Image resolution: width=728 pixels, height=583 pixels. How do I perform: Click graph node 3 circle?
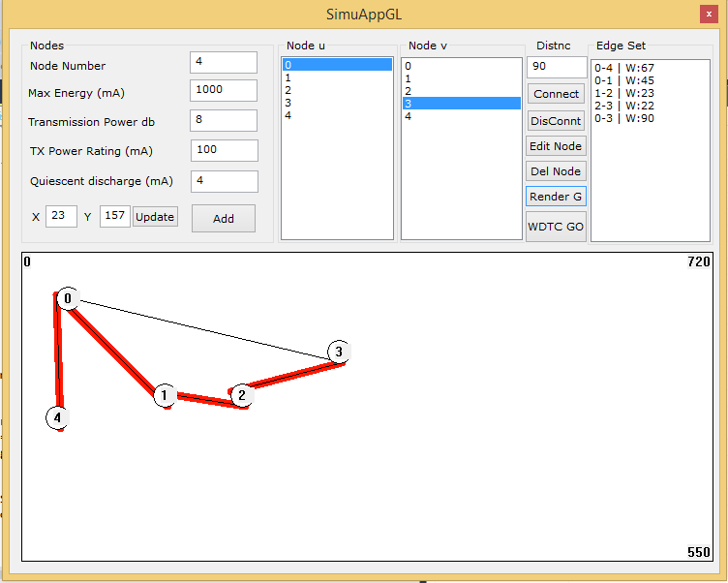point(339,352)
